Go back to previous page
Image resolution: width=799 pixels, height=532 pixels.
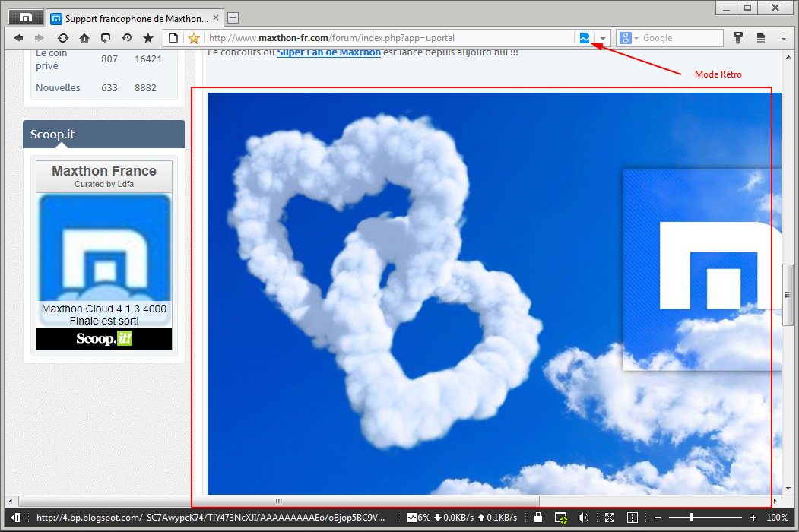(18, 38)
